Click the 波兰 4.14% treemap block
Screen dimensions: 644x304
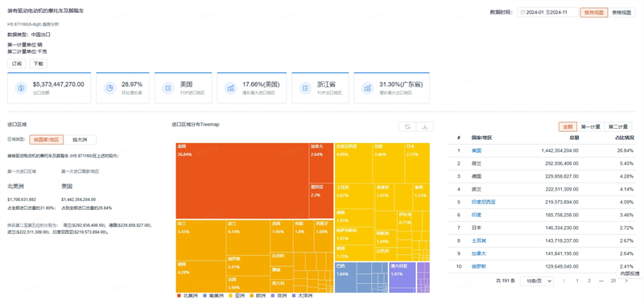pyautogui.click(x=248, y=237)
